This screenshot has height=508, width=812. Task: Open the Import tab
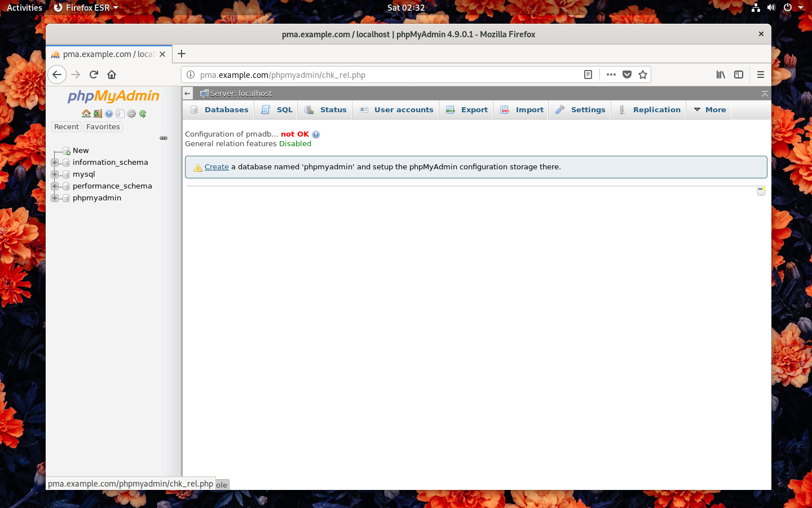(x=522, y=110)
